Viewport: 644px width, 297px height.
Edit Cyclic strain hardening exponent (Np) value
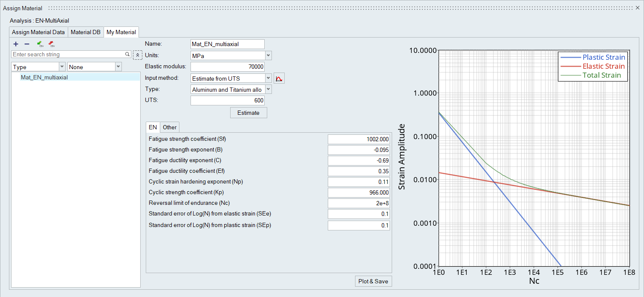359,182
